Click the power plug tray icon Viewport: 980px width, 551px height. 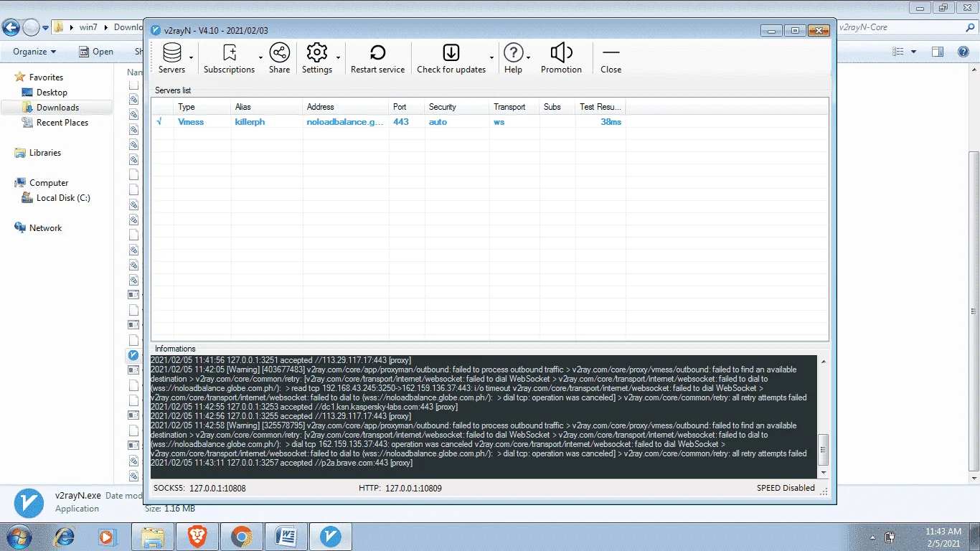pyautogui.click(x=890, y=537)
